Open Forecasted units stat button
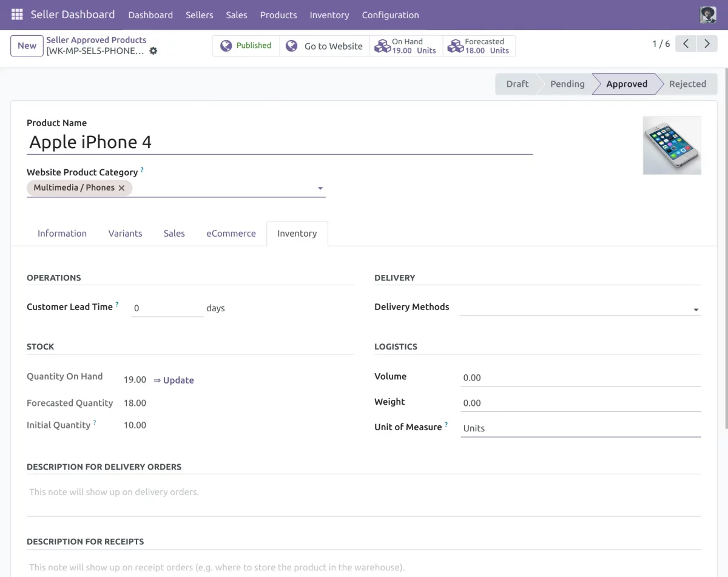Viewport: 728px width, 577px height. [479, 46]
